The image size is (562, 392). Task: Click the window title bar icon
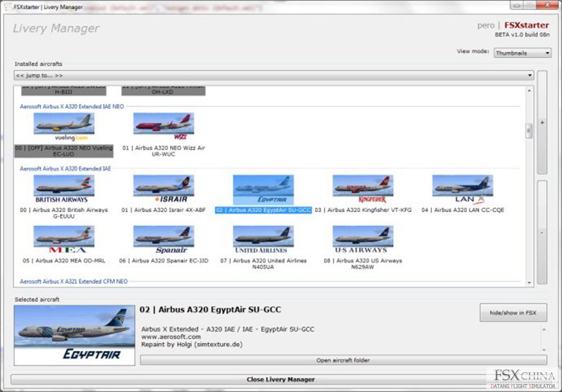[x=8, y=7]
